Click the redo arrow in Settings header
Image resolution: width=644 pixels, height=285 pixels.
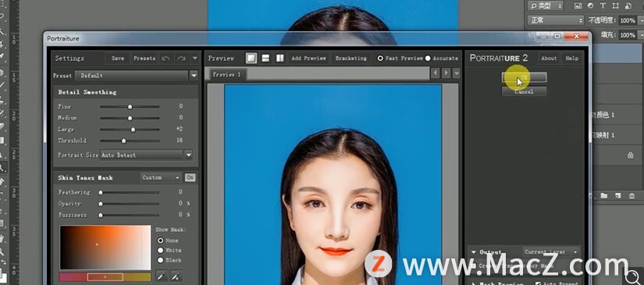click(181, 59)
